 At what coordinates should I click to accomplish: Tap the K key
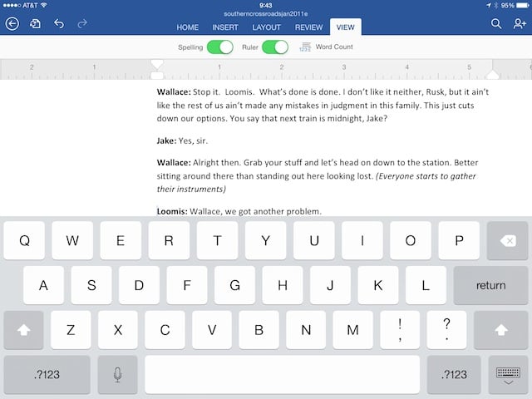pos(378,285)
